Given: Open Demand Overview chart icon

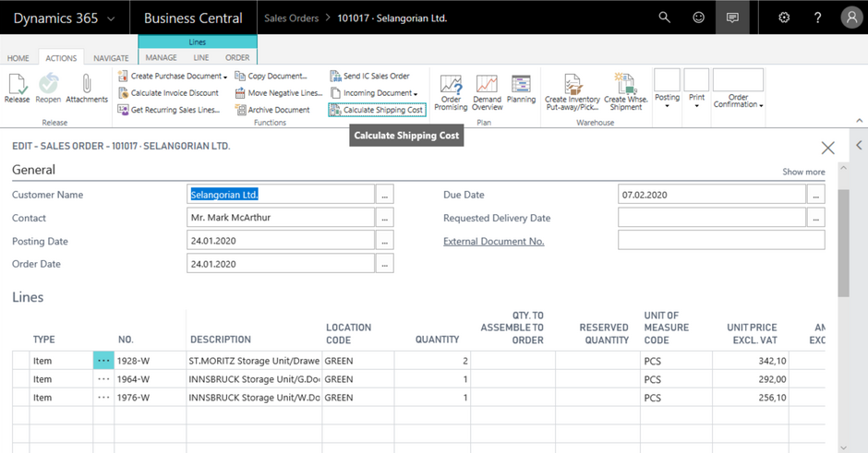Looking at the screenshot, I should point(487,84).
